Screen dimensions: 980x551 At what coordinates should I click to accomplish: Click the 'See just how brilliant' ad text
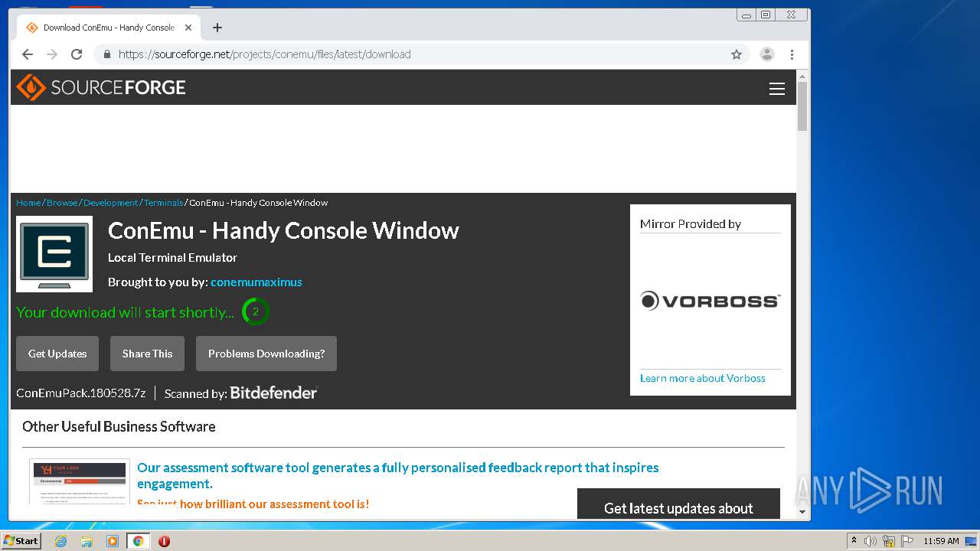coord(253,504)
